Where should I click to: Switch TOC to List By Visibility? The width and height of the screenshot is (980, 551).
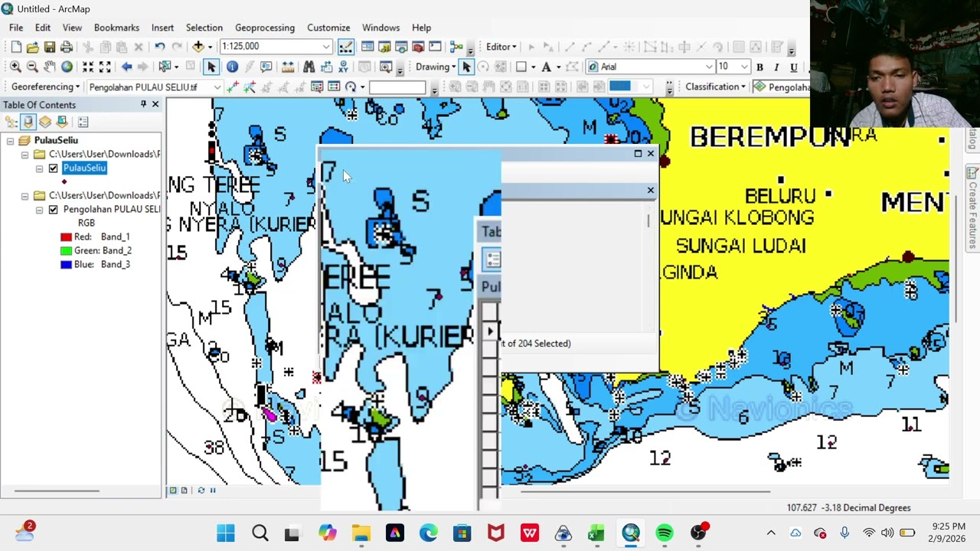click(45, 122)
